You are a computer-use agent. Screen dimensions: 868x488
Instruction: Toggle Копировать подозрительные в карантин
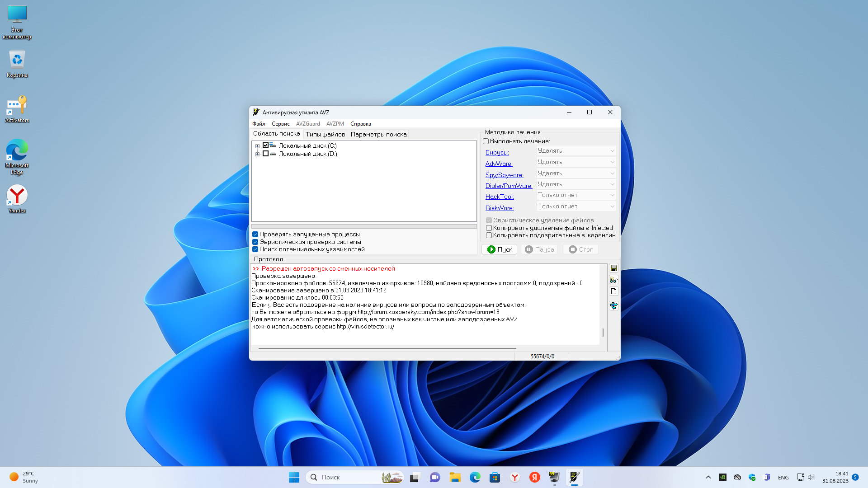tap(489, 235)
